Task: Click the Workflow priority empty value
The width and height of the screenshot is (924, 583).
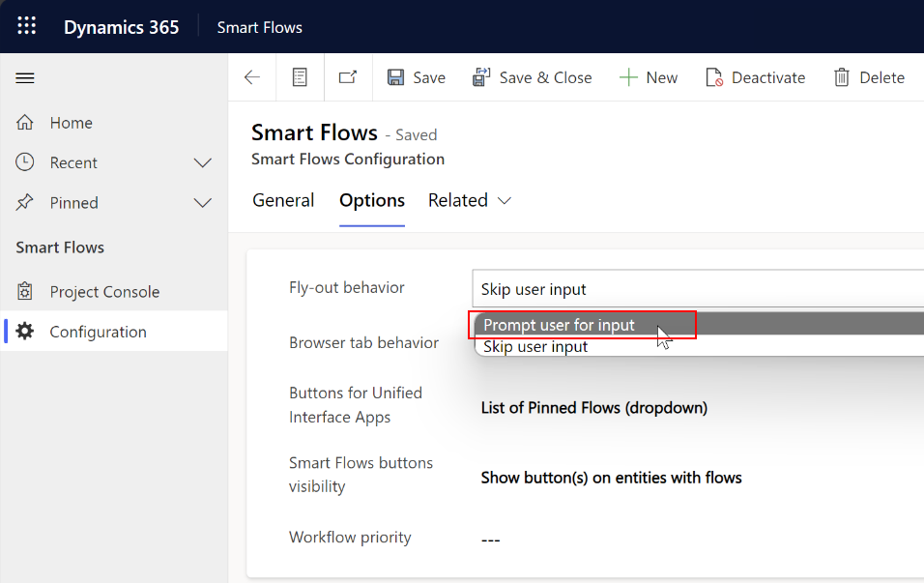Action: (x=490, y=539)
